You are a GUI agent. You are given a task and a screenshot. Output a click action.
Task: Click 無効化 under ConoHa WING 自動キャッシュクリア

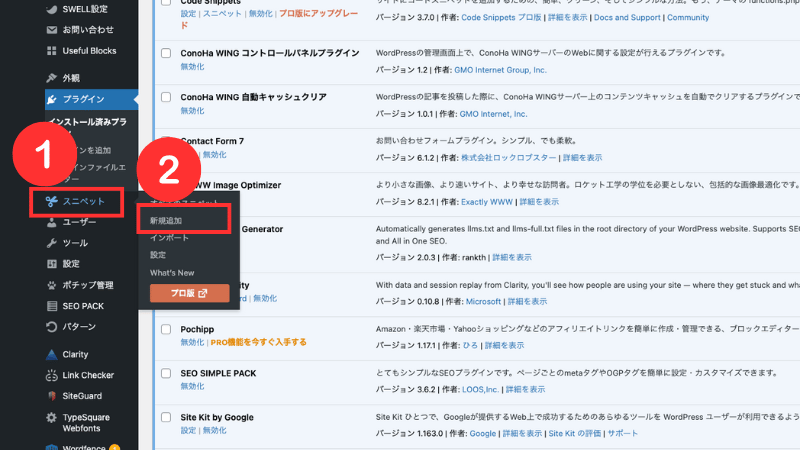point(192,111)
